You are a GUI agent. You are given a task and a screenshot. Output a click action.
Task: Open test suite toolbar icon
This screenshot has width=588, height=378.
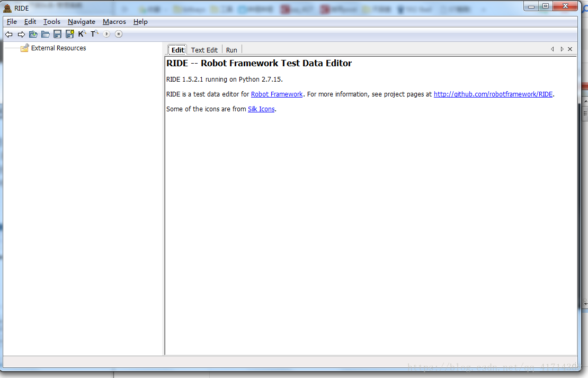(33, 34)
